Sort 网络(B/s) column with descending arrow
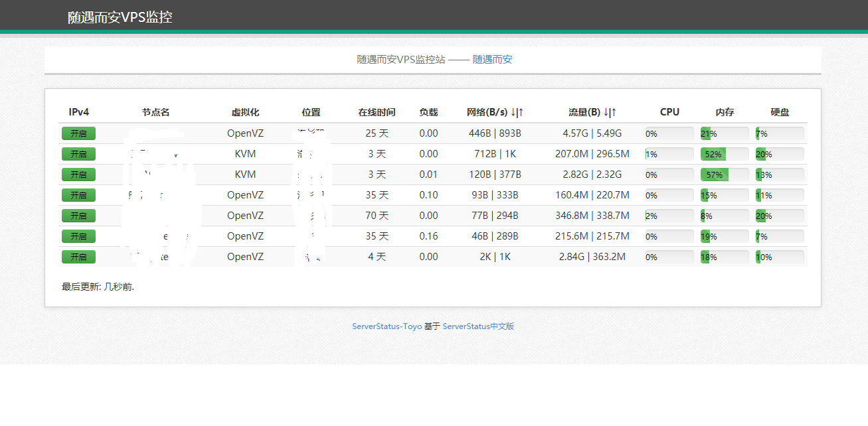 click(x=511, y=111)
